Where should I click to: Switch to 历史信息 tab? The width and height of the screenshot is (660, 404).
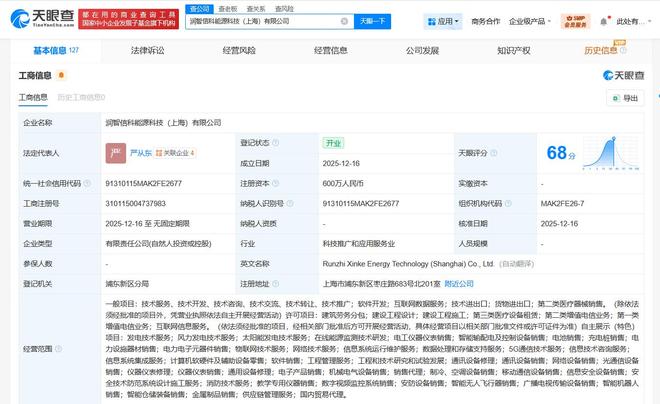[x=601, y=50]
